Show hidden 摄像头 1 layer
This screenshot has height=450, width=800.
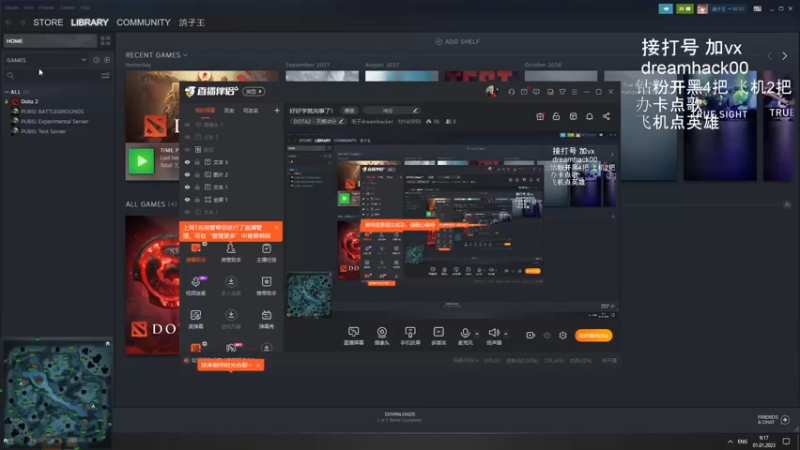point(187,124)
